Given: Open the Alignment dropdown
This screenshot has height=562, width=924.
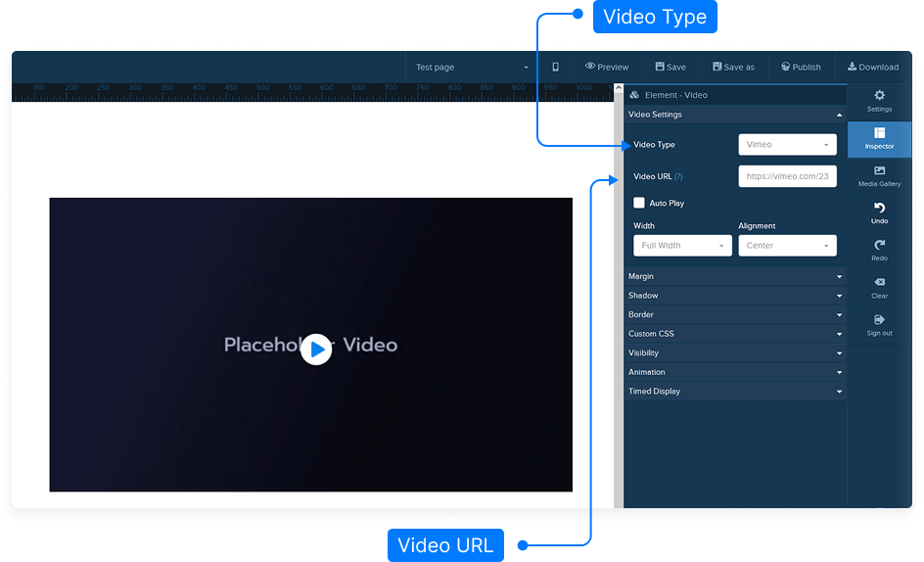Looking at the screenshot, I should [x=787, y=246].
